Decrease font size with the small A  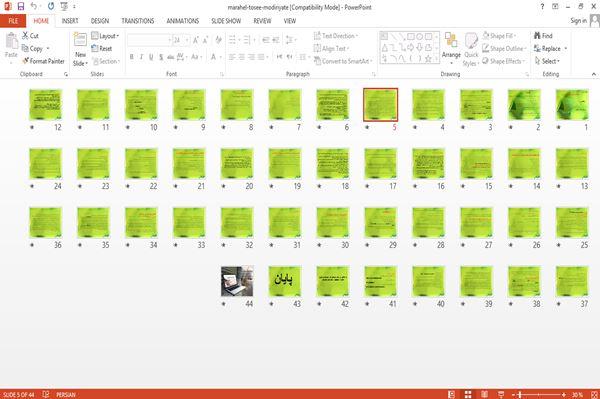(205, 40)
